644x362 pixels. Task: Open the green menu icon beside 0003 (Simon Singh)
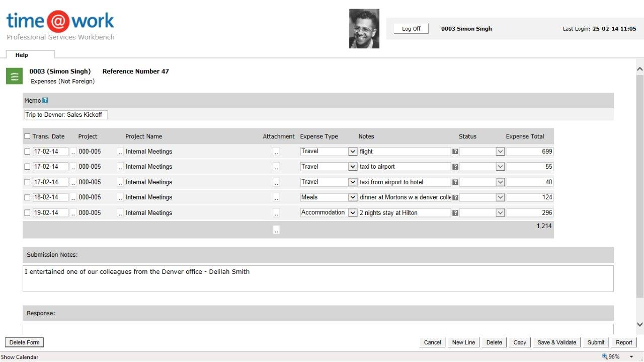point(14,76)
